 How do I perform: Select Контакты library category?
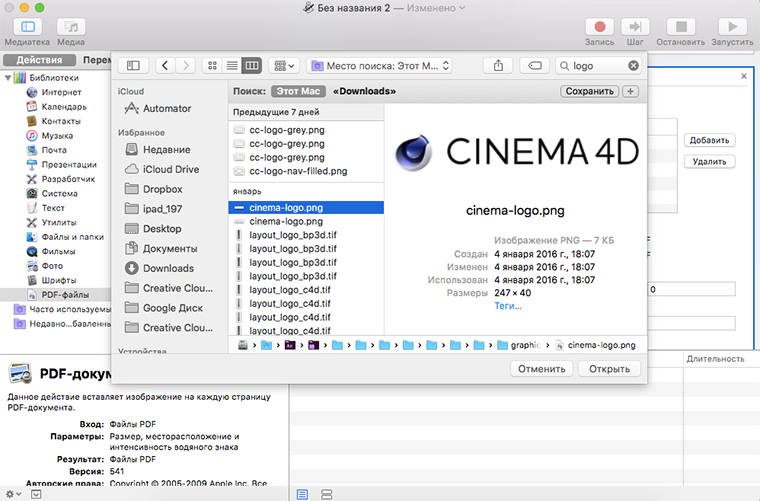(x=53, y=121)
